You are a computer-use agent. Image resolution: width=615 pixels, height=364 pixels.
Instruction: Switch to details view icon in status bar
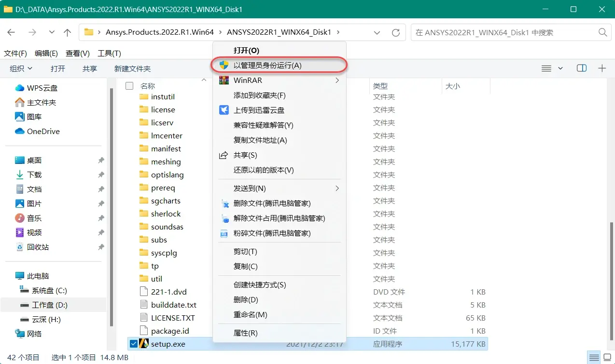click(593, 357)
